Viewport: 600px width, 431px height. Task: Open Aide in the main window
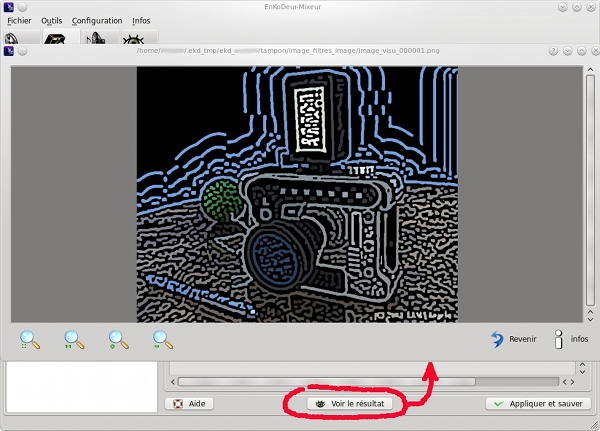click(x=189, y=403)
